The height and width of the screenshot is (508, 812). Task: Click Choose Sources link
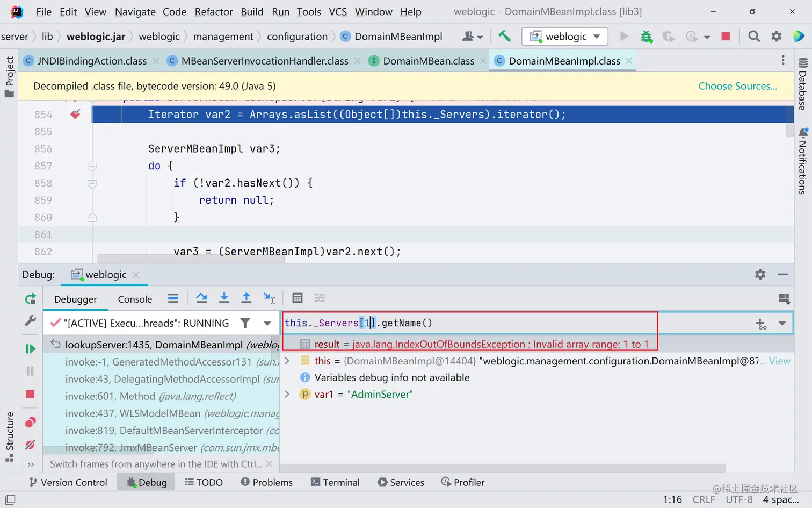[737, 86]
